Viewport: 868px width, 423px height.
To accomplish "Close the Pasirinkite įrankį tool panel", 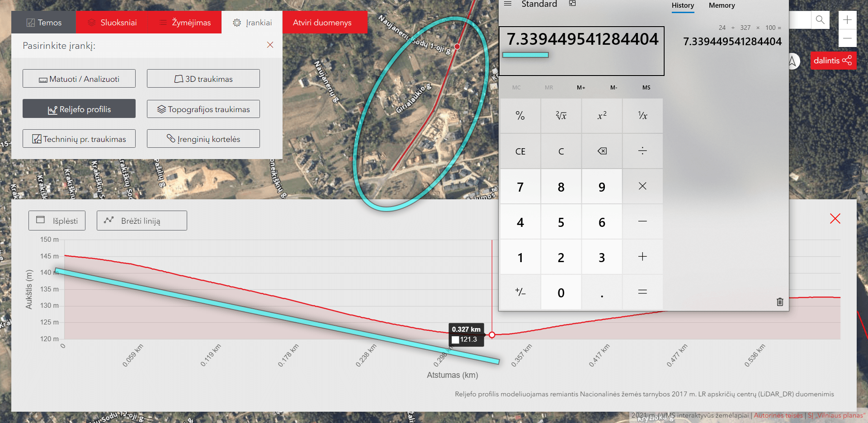I will click(x=270, y=45).
